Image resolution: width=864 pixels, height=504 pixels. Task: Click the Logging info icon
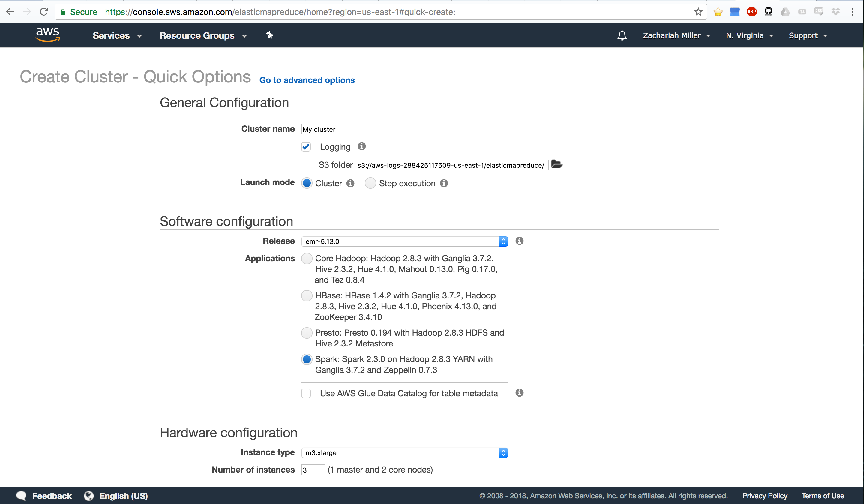click(362, 146)
